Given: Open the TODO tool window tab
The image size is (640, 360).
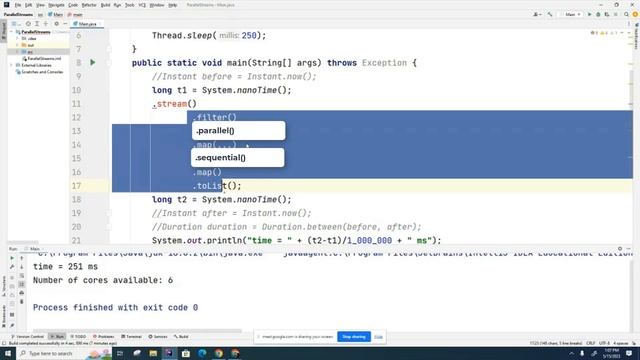Looking at the screenshot, I should point(78,336).
